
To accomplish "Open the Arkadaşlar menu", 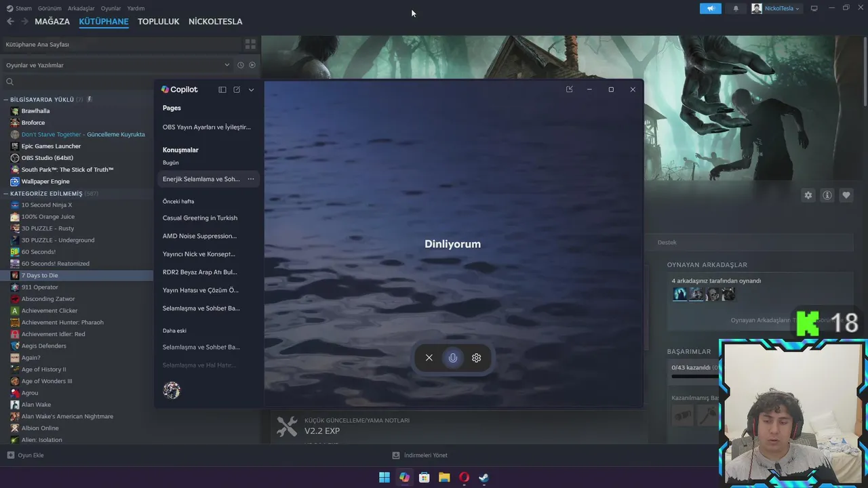I will (81, 8).
